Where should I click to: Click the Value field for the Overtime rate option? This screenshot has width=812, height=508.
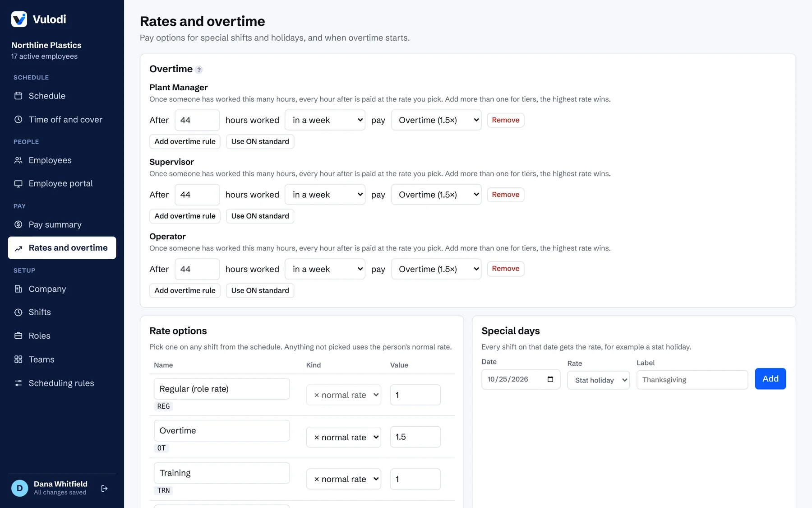point(415,437)
